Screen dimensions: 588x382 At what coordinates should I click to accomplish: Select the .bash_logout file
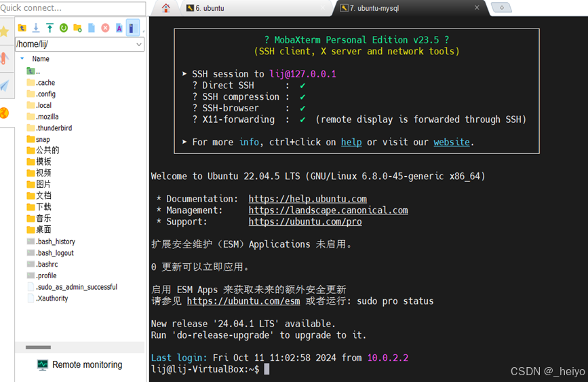(x=50, y=253)
